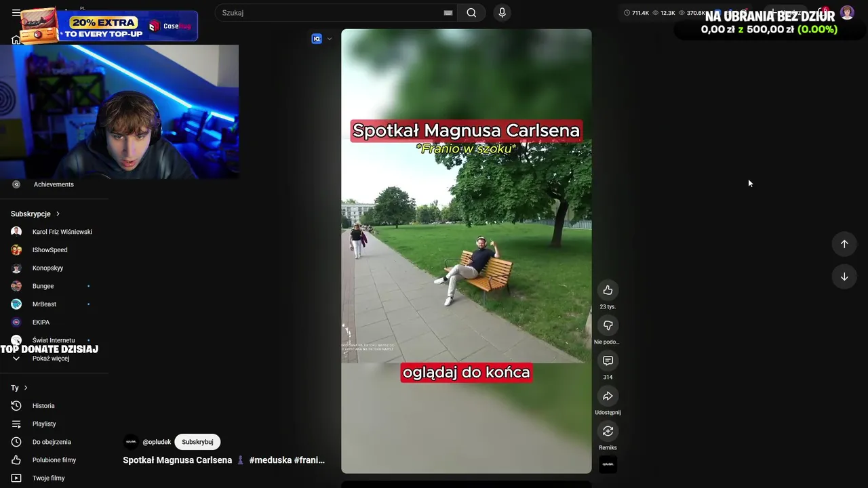The image size is (868, 488).
Task: Click the 12.3K views counter
Action: click(664, 13)
